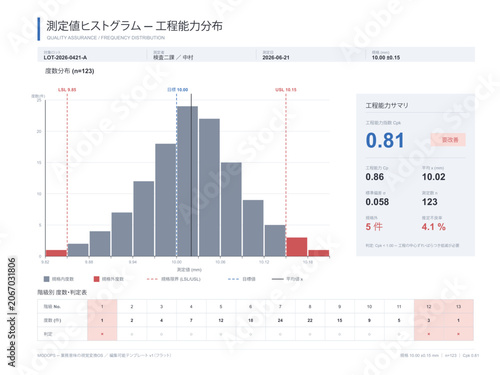Click the 判定 row header
This screenshot has width=500, height=375.
point(48,334)
